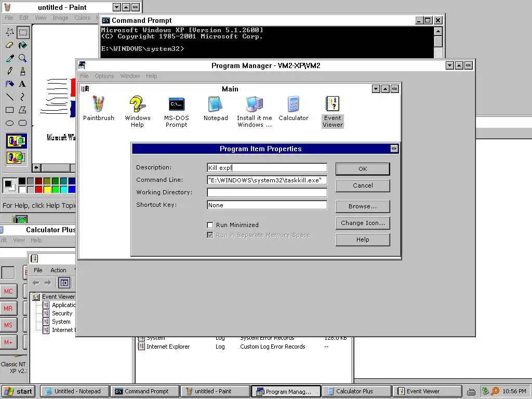The image size is (532, 399).
Task: Open the Image menu in Paint
Action: pos(60,18)
